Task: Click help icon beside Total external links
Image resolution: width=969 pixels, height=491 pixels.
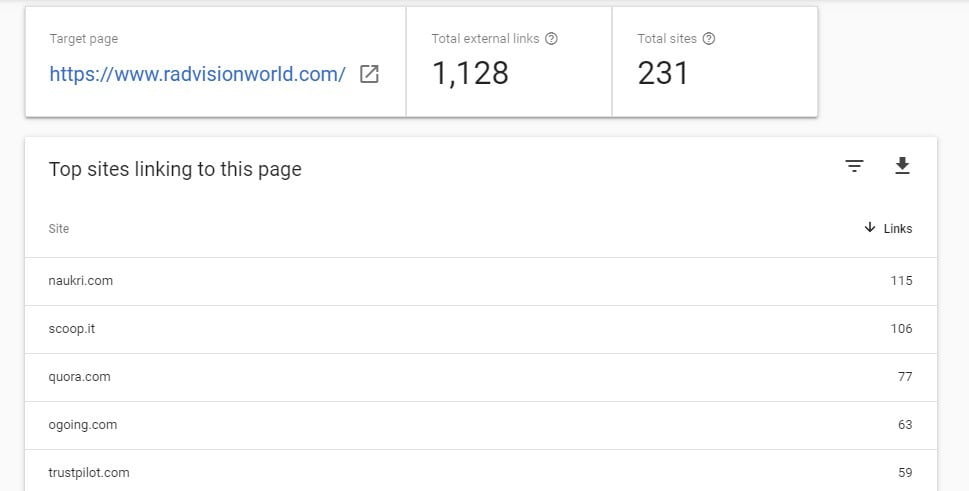Action: pyautogui.click(x=551, y=39)
